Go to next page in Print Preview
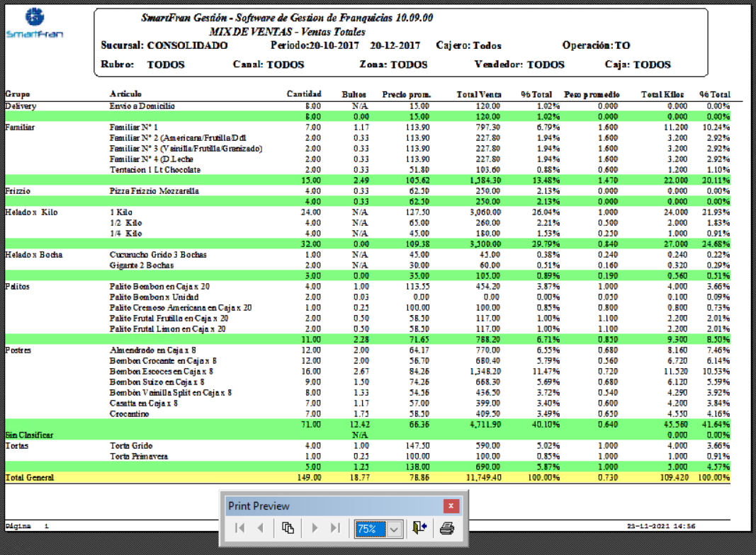756x555 pixels. pyautogui.click(x=315, y=528)
